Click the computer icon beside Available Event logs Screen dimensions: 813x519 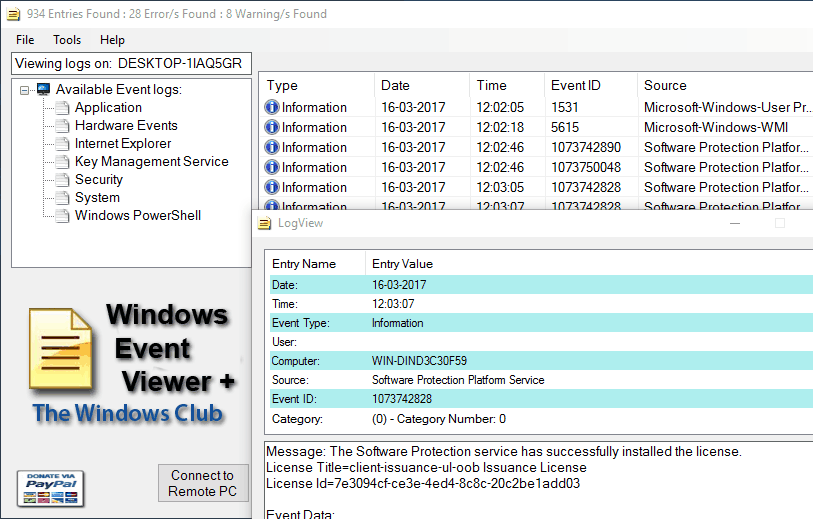44,90
